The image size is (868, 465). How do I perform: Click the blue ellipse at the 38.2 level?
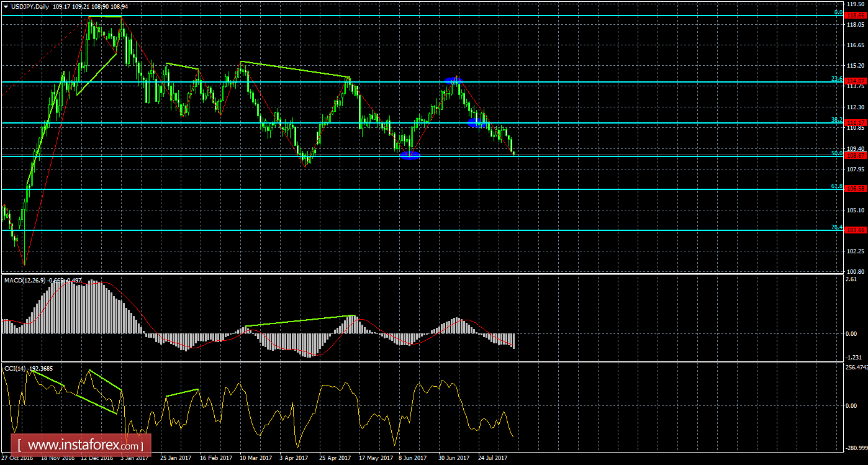[477, 123]
